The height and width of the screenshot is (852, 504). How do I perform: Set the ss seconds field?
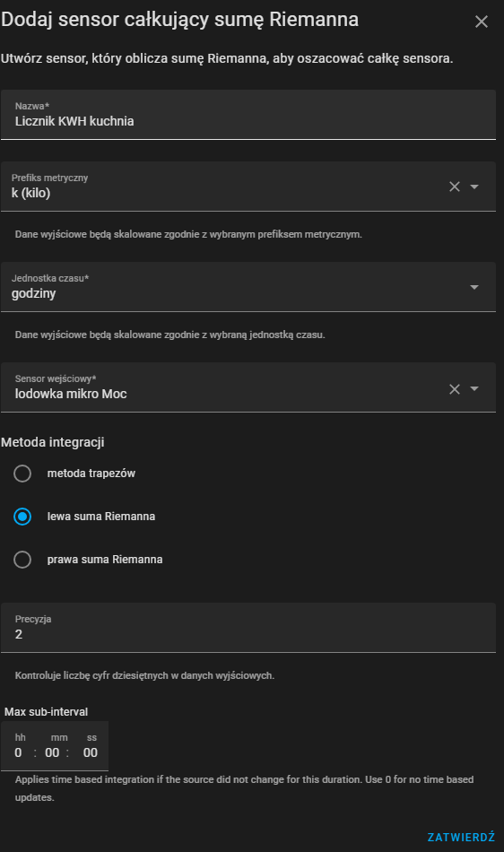pyautogui.click(x=91, y=752)
